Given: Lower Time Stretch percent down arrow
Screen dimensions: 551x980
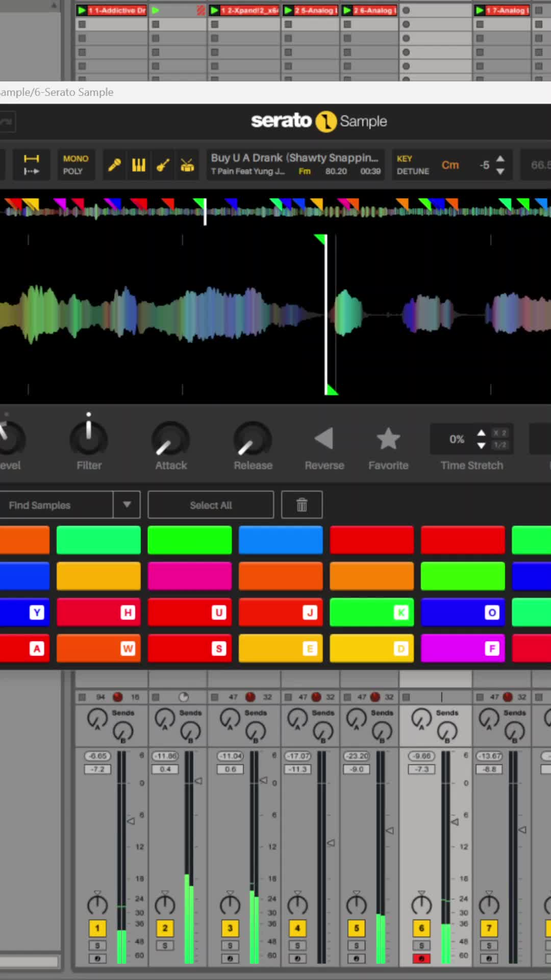Looking at the screenshot, I should 481,446.
